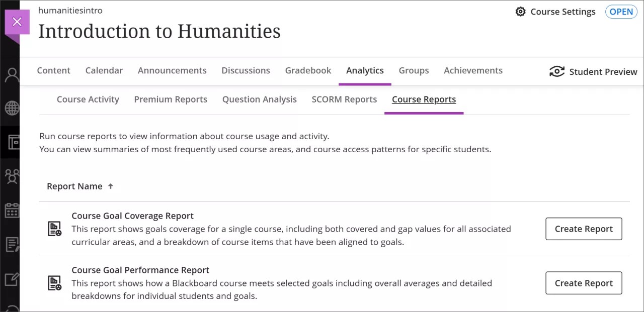The height and width of the screenshot is (312, 644).
Task: Open the Calendar icon in the sidebar
Action: 11,211
